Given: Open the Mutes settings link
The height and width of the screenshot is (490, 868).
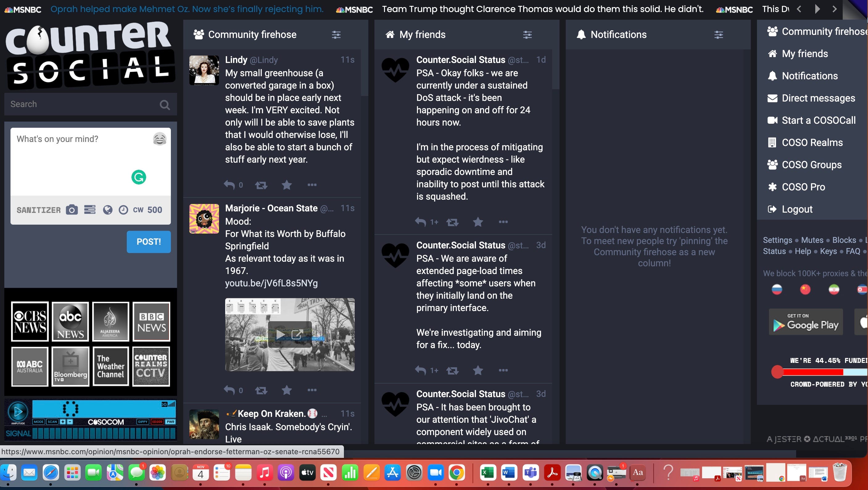Looking at the screenshot, I should point(812,240).
